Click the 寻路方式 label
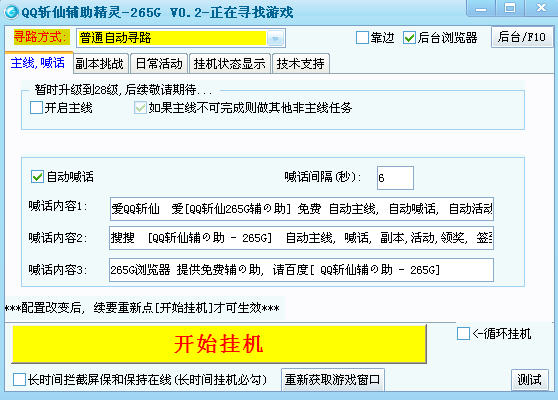558x400 pixels. tap(41, 37)
